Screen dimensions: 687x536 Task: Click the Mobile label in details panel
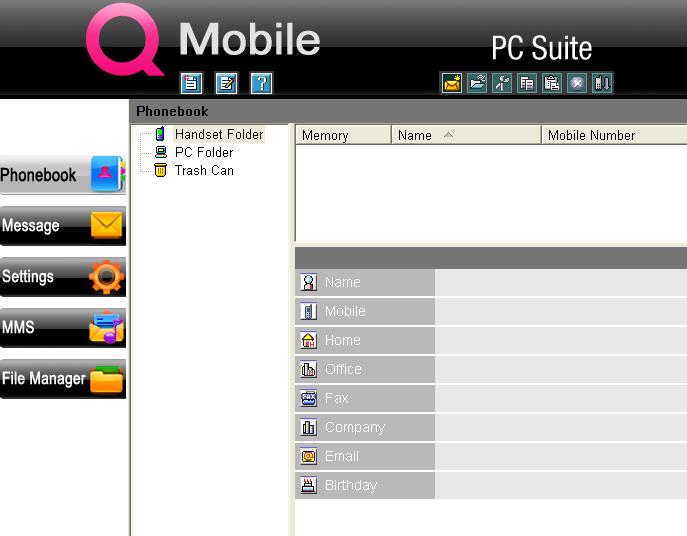click(x=345, y=311)
